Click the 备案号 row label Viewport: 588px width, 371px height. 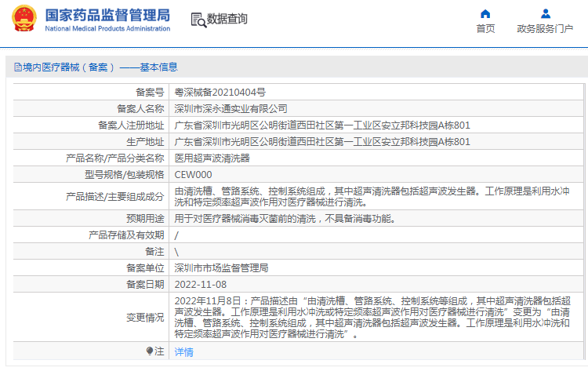pyautogui.click(x=150, y=93)
